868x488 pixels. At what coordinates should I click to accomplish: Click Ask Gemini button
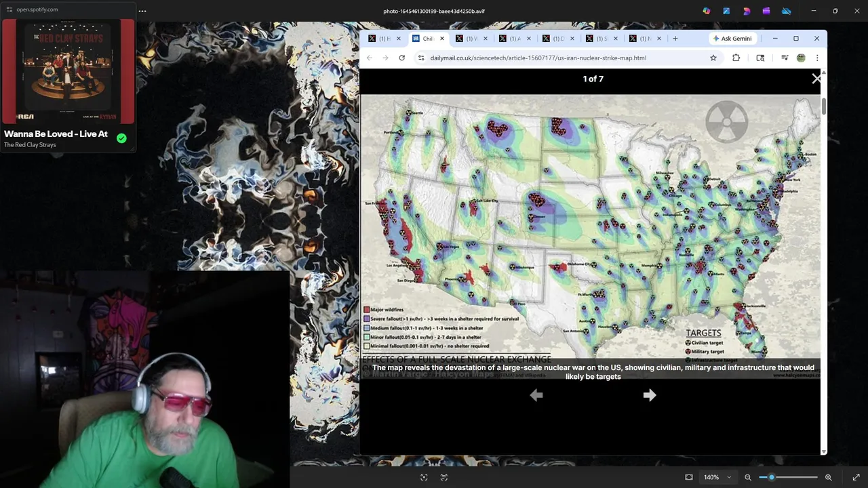[732, 39]
